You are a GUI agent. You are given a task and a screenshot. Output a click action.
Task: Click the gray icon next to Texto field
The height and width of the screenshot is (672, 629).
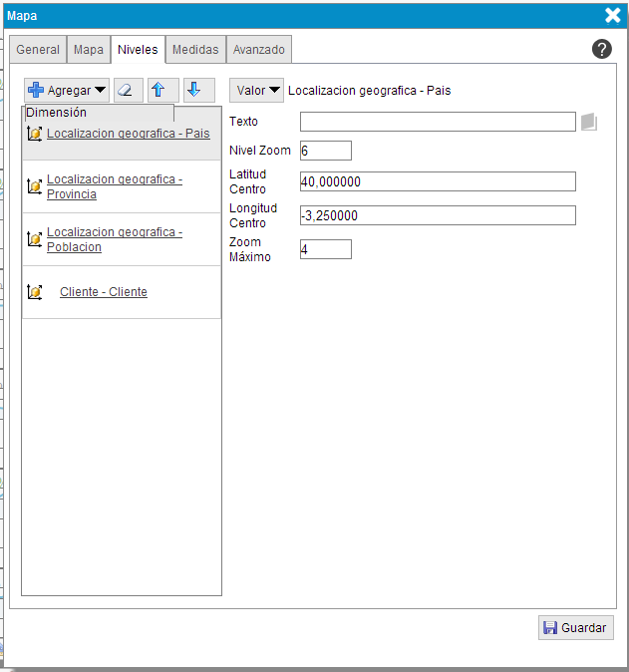coord(588,122)
